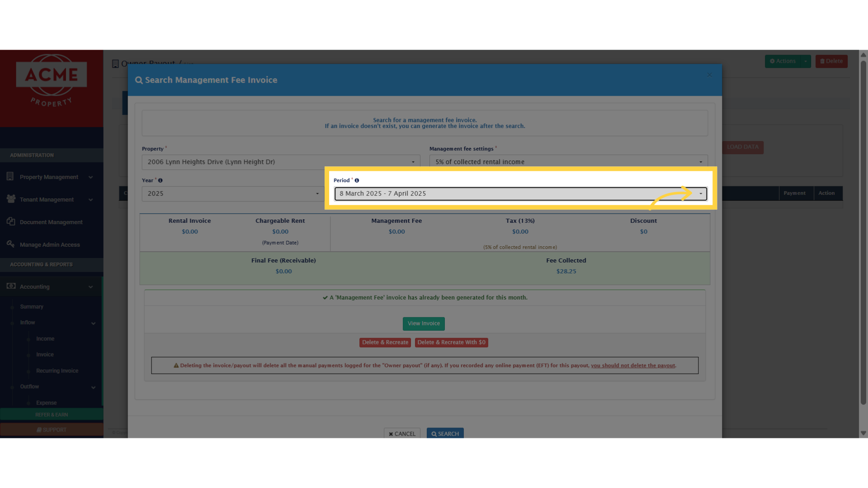
Task: Click the Fee Collected value $28.25
Action: [x=566, y=272]
